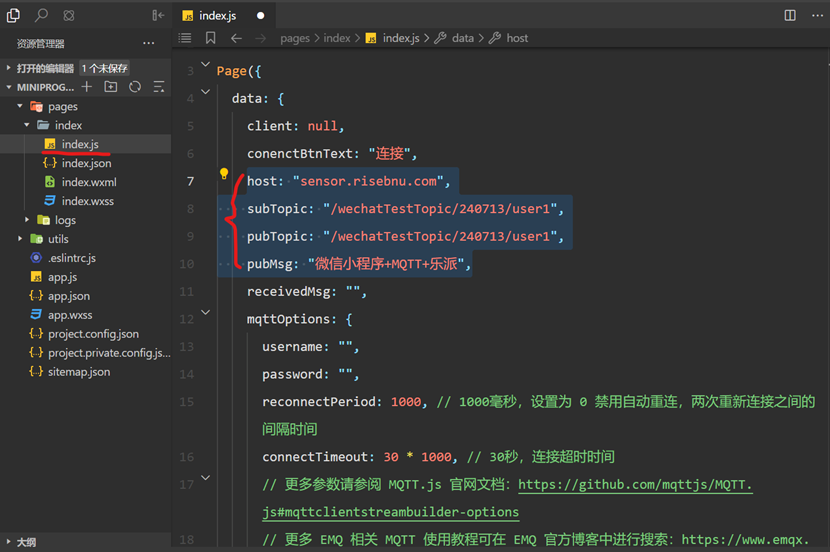Click the 1 个未保存 unsaved badge
The width and height of the screenshot is (830, 552).
(x=104, y=68)
